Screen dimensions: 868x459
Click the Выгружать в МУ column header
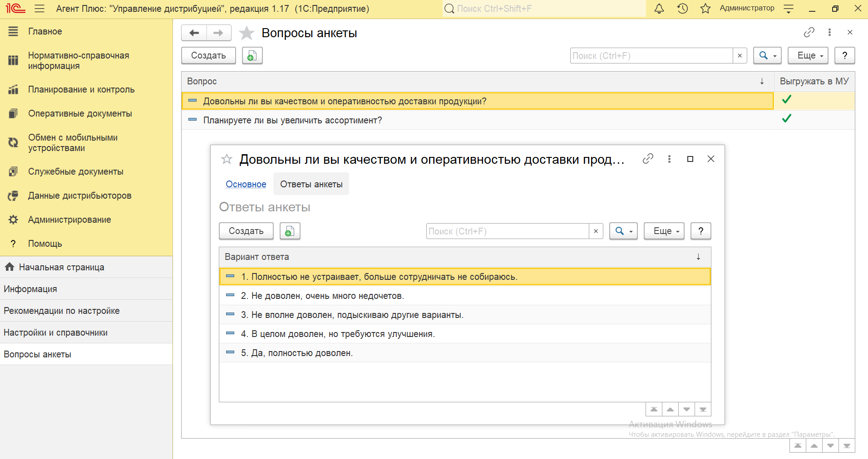[x=814, y=81]
